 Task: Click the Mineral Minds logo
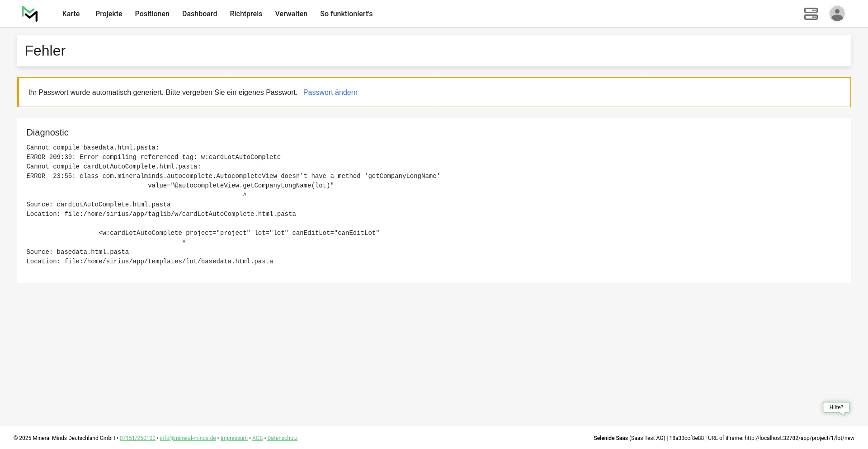click(x=29, y=14)
